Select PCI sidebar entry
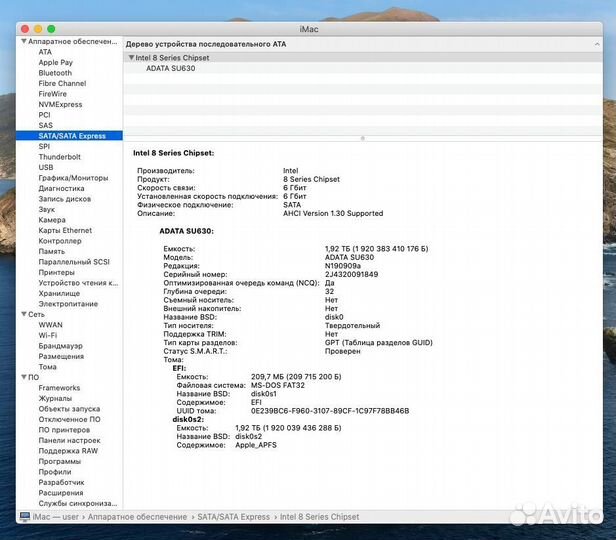This screenshot has width=616, height=540. pos(44,115)
